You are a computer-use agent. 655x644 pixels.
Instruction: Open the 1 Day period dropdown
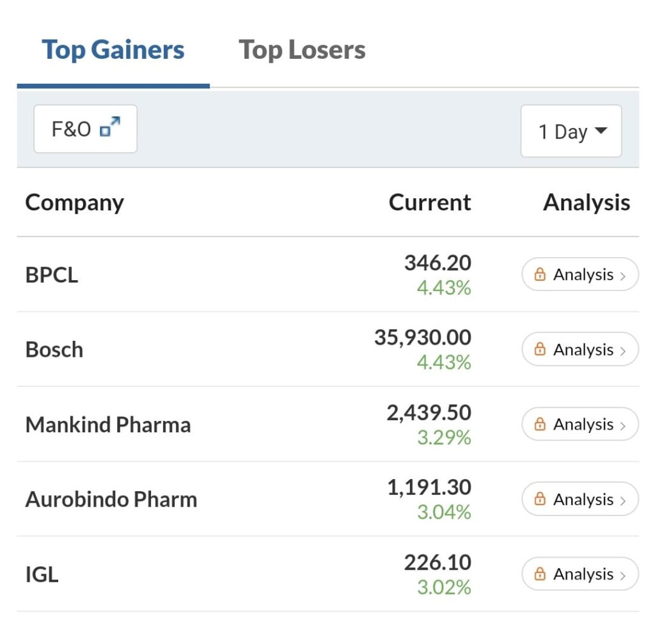coord(571,131)
